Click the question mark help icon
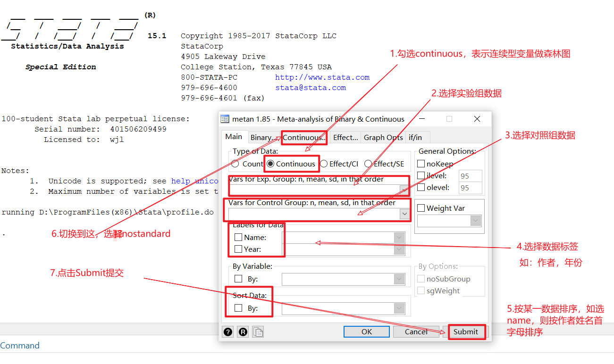The height and width of the screenshot is (364, 614). tap(227, 331)
